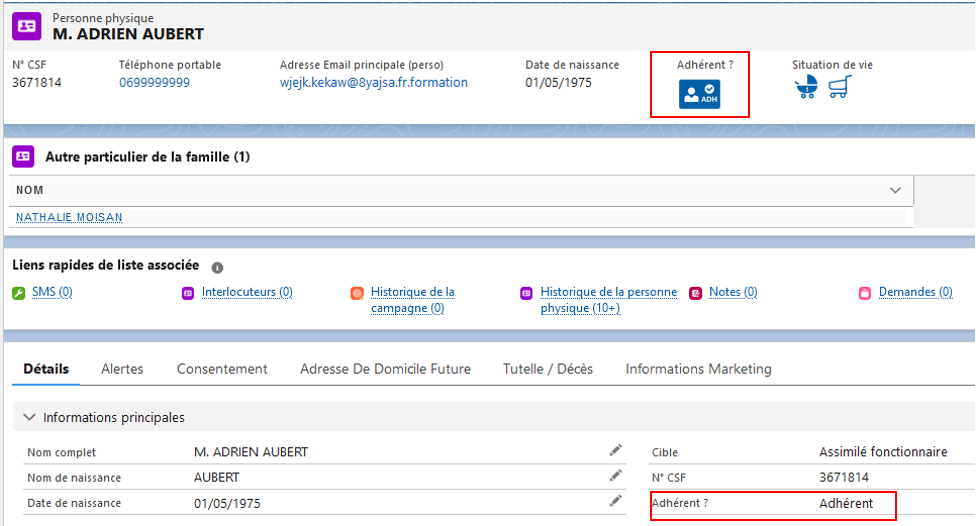Open the Demandes (0) quick link
The height and width of the screenshot is (526, 980).
915,292
